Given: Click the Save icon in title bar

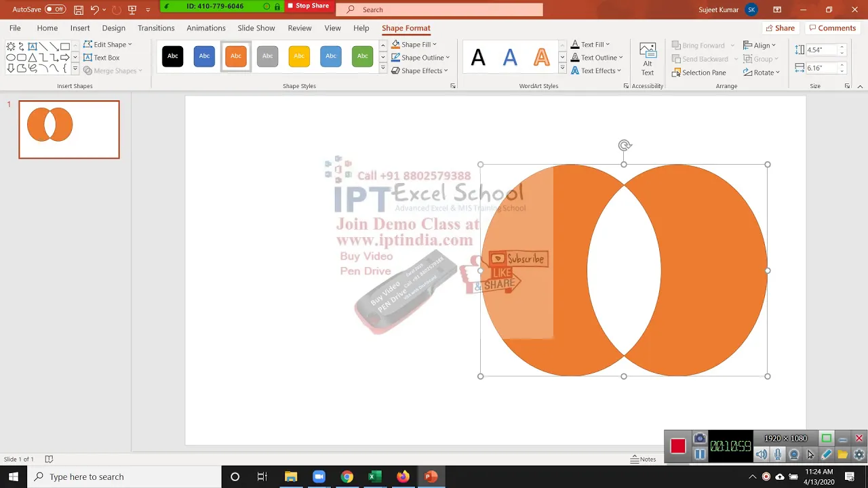Looking at the screenshot, I should [79, 9].
